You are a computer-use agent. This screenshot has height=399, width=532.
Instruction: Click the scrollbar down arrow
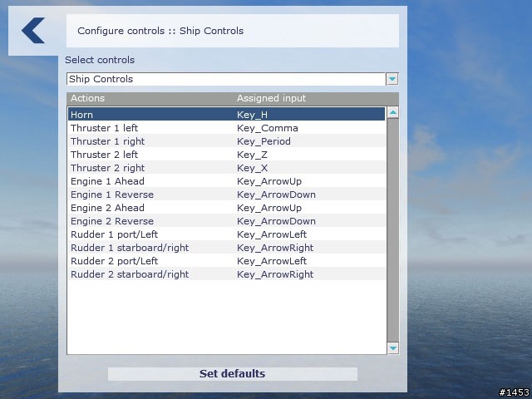(x=393, y=348)
